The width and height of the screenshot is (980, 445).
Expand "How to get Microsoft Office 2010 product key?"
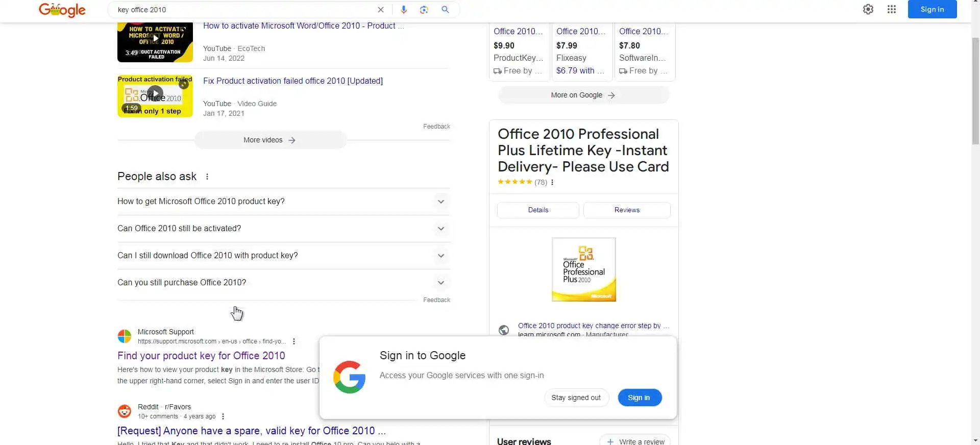(440, 202)
